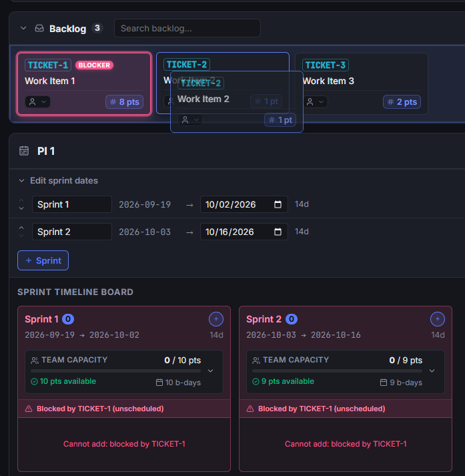This screenshot has width=465, height=476.
Task: Open the date picker for Sprint 1 end date
Action: 278,204
